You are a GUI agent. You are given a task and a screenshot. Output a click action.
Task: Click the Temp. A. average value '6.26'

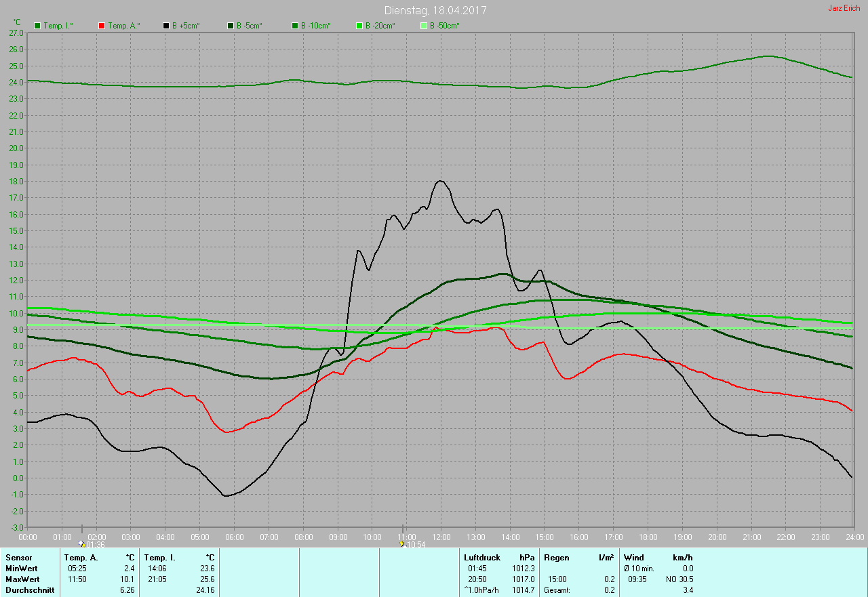[128, 590]
